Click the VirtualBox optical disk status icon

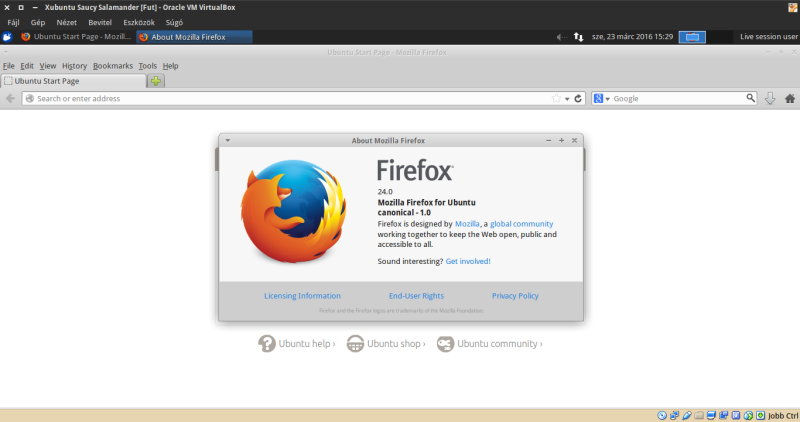[662, 415]
